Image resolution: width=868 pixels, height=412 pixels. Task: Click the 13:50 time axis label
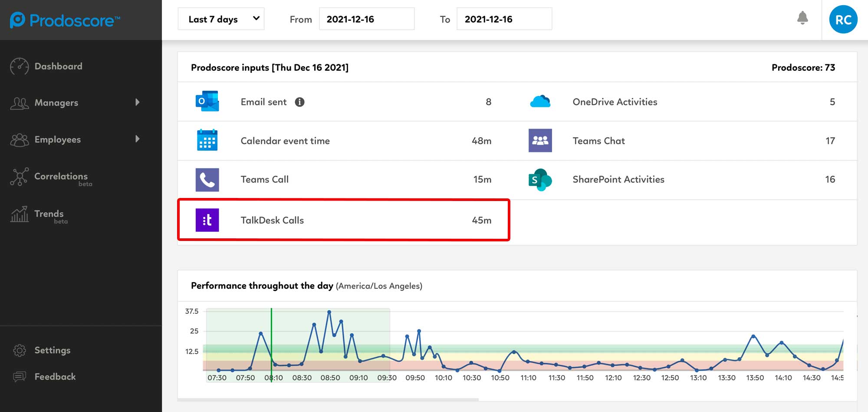[755, 378]
